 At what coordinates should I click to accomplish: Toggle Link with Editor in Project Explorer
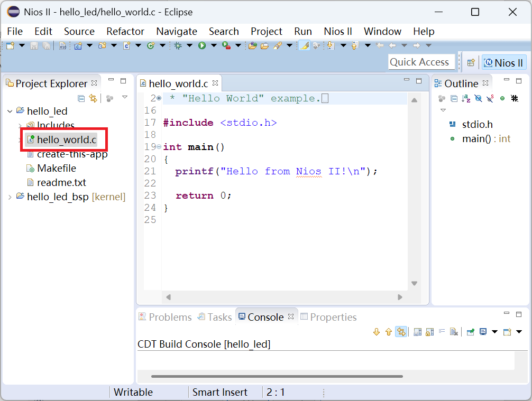pos(93,98)
